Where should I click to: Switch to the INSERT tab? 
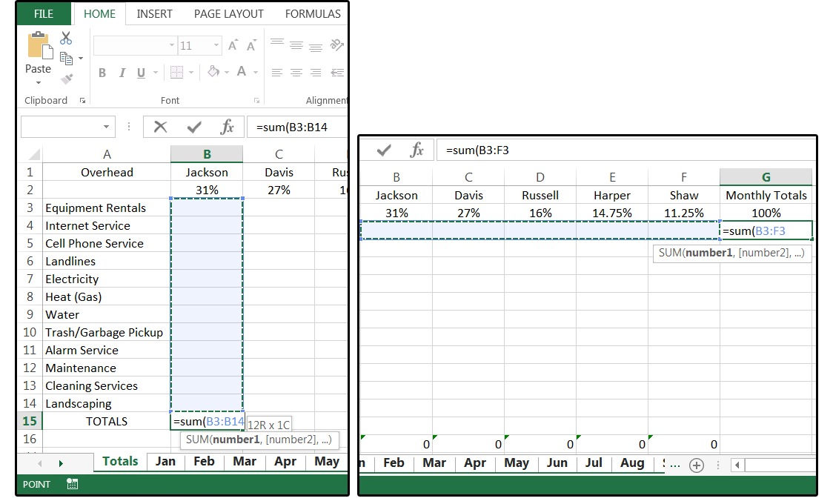click(155, 14)
